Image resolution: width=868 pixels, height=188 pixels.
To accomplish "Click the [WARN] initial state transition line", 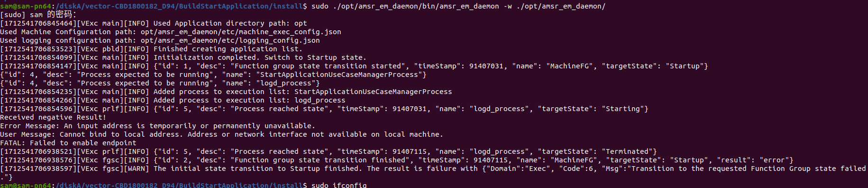I will pyautogui.click(x=433, y=173).
